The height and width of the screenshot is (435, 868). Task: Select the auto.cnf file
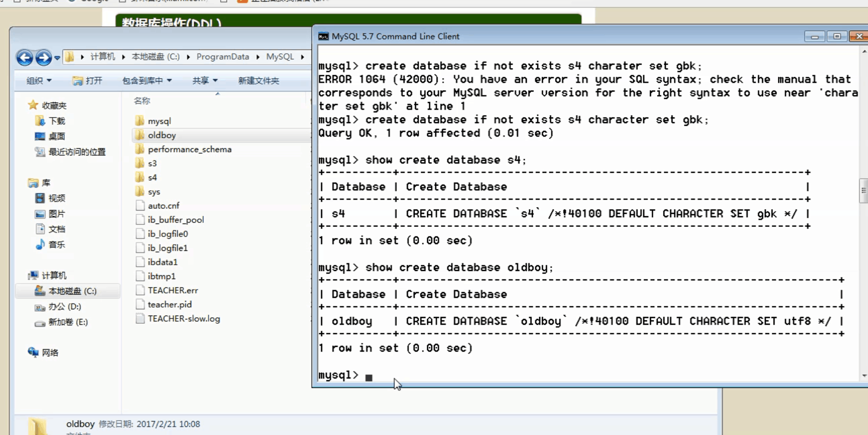click(163, 205)
